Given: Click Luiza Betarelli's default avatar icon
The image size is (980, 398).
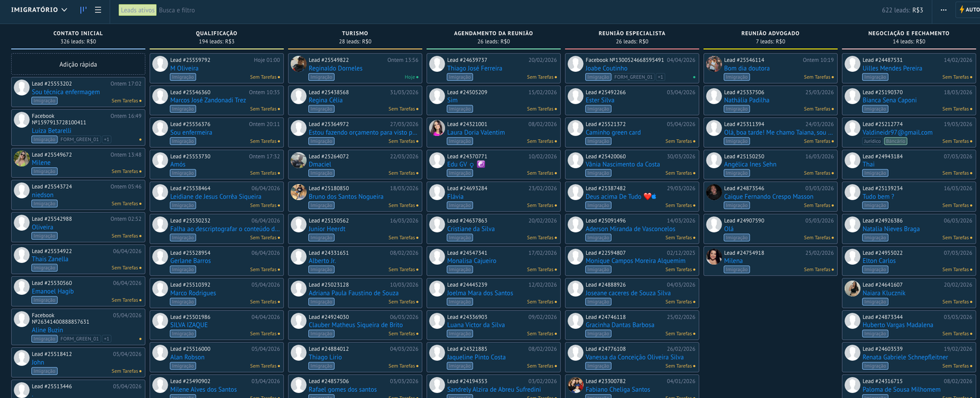Looking at the screenshot, I should point(21,120).
